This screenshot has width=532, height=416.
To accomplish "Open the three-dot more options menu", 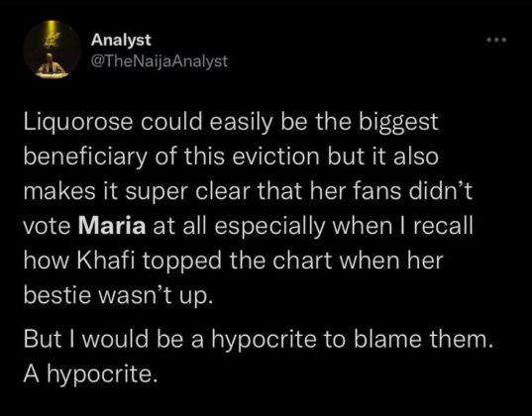I will coord(496,40).
